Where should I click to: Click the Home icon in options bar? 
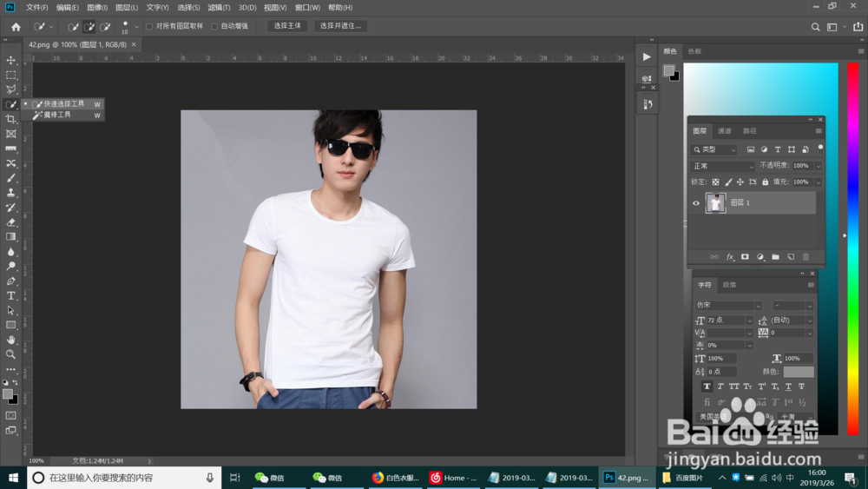pyautogui.click(x=16, y=27)
